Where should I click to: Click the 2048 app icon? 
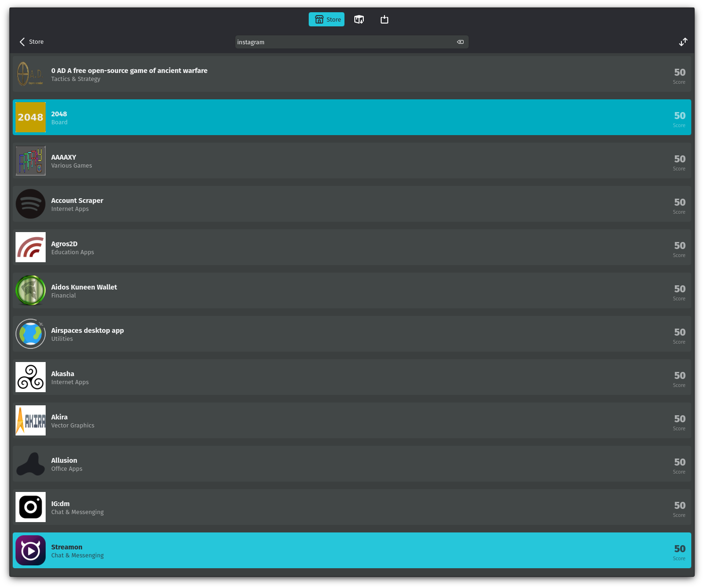coord(30,117)
